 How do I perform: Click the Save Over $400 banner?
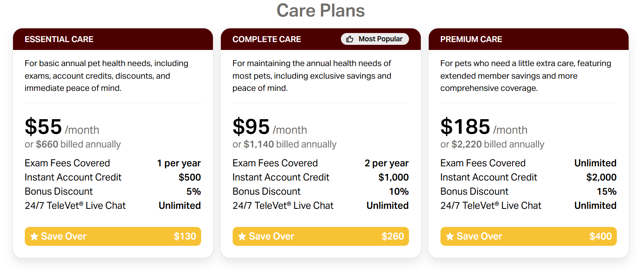tap(529, 236)
